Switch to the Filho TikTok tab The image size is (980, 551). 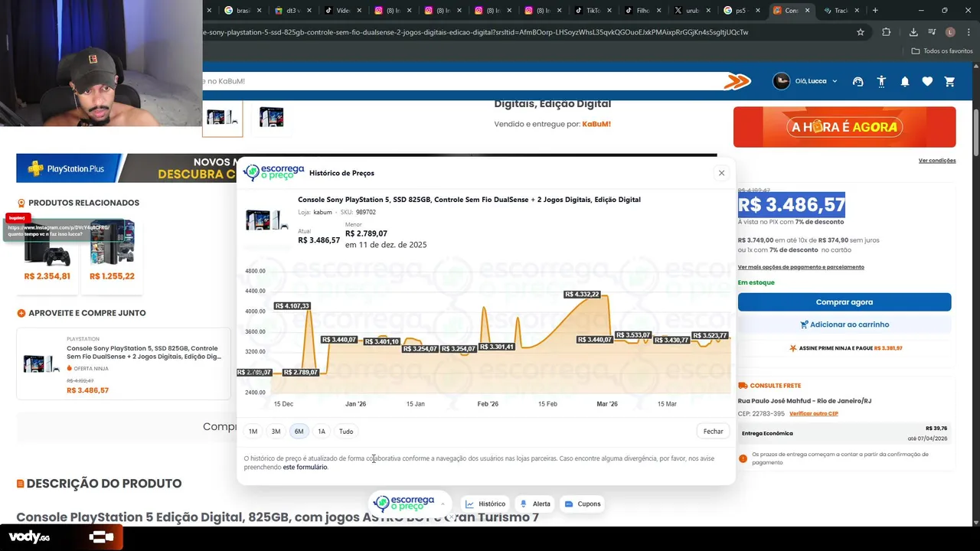pyautogui.click(x=642, y=11)
